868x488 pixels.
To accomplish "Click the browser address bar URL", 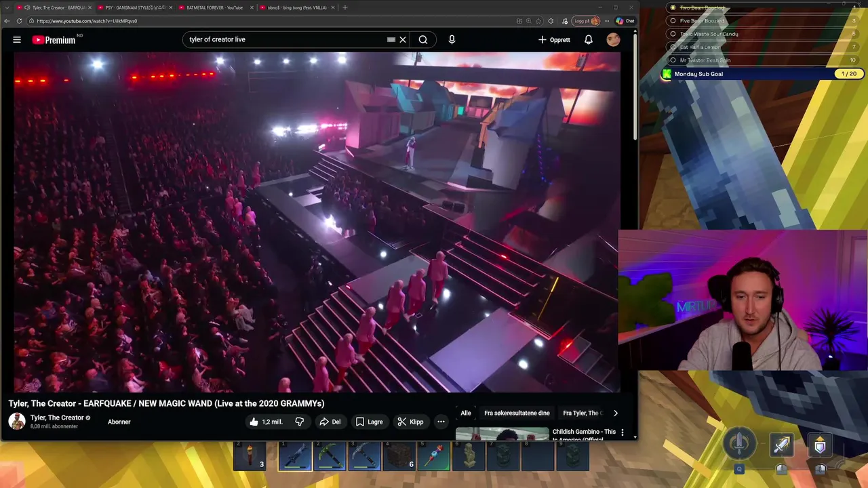I will click(x=87, y=21).
